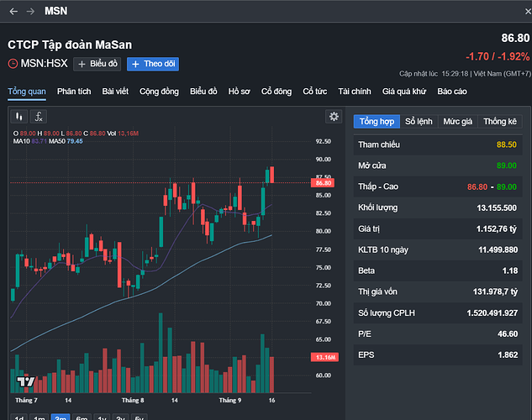This screenshot has width=532, height=420.
Task: Click the clock icon beside MSN:HSX
Action: tap(13, 64)
